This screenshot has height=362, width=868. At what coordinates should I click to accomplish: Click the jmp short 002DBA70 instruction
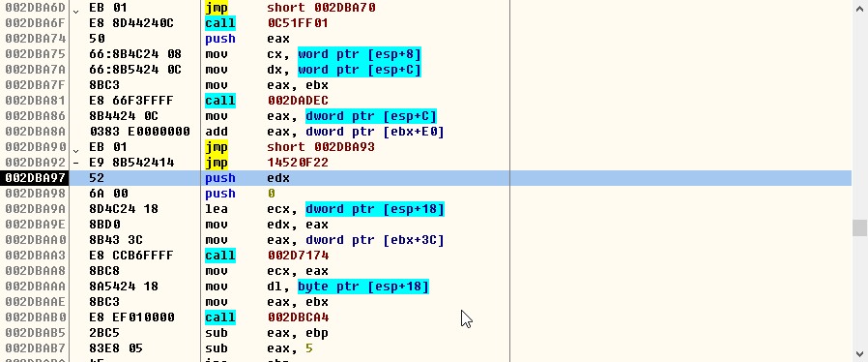[290, 8]
